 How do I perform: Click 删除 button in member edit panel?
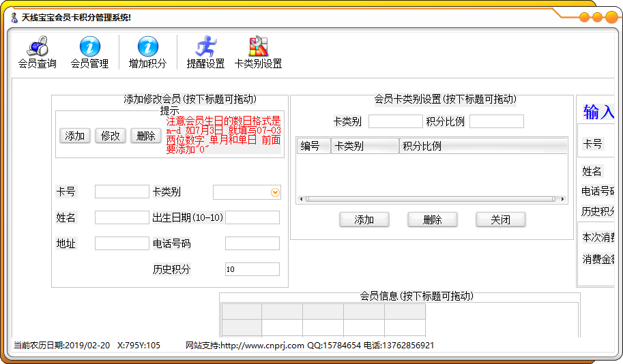(146, 136)
